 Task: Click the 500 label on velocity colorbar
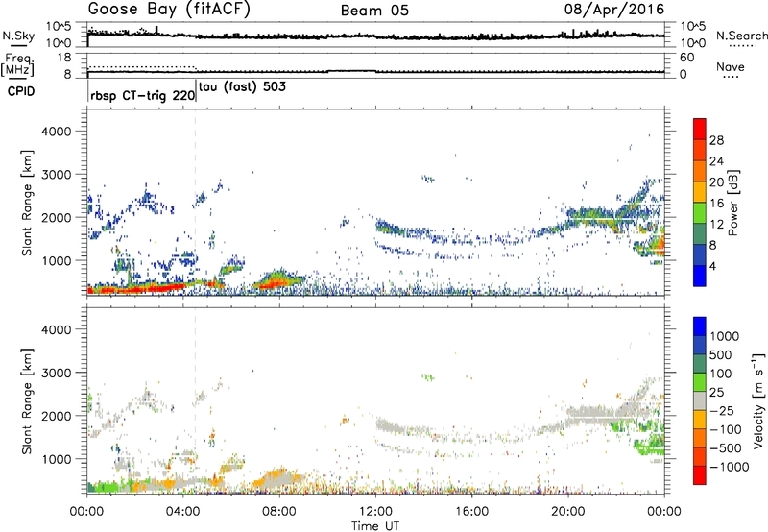(721, 354)
